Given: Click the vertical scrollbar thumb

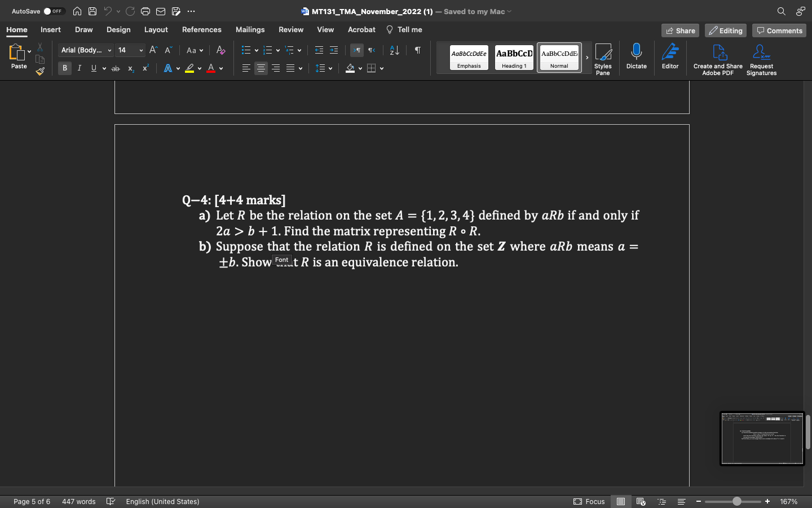Looking at the screenshot, I should point(808,432).
